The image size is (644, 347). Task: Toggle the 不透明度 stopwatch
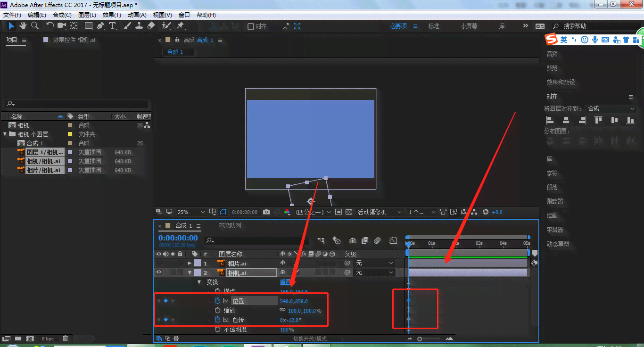(217, 329)
